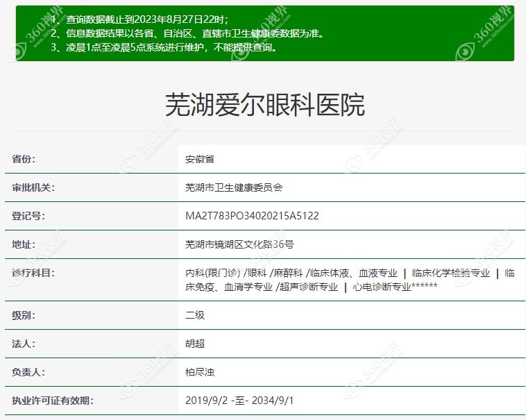
Task: Click the 地址 label
Action: tap(24, 244)
